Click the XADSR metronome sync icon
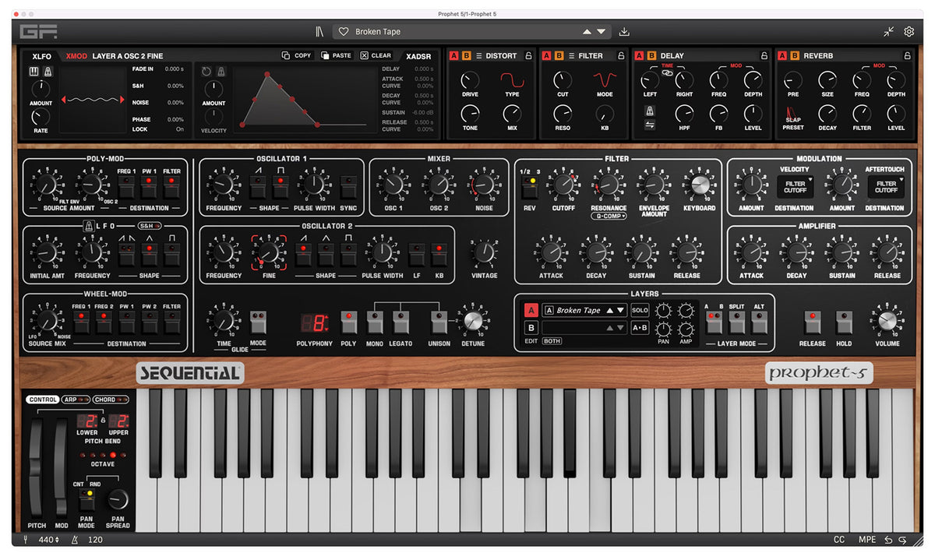The height and width of the screenshot is (560, 935). point(221,72)
